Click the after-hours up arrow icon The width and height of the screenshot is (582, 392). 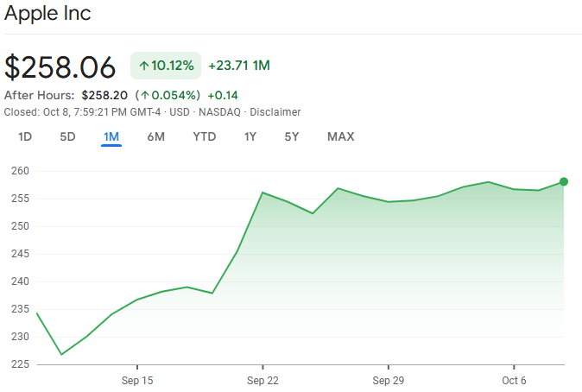coord(144,95)
